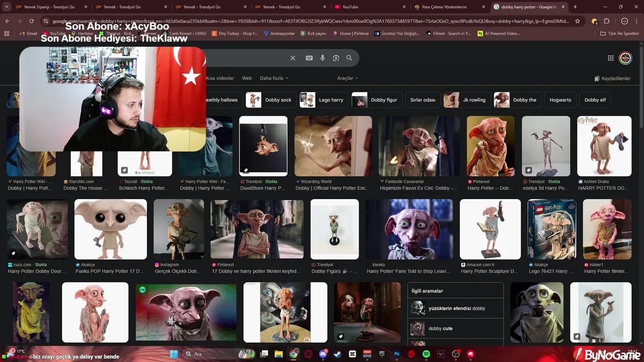Open the Amazon.com.tr Harry Potter Sculpture image
This screenshot has height=362, width=644.
pos(491,229)
